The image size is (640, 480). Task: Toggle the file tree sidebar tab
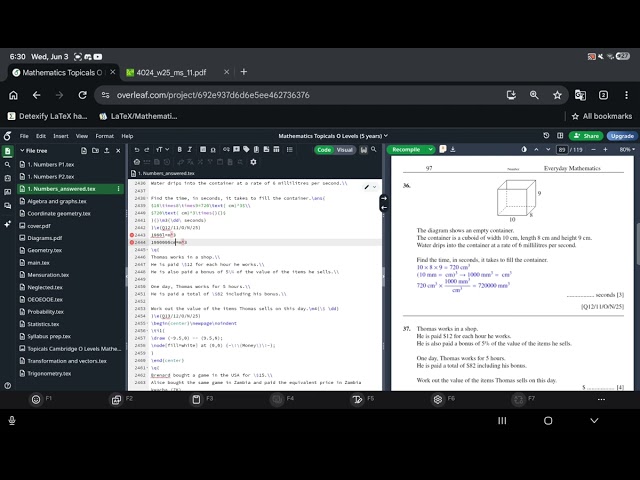7,151
